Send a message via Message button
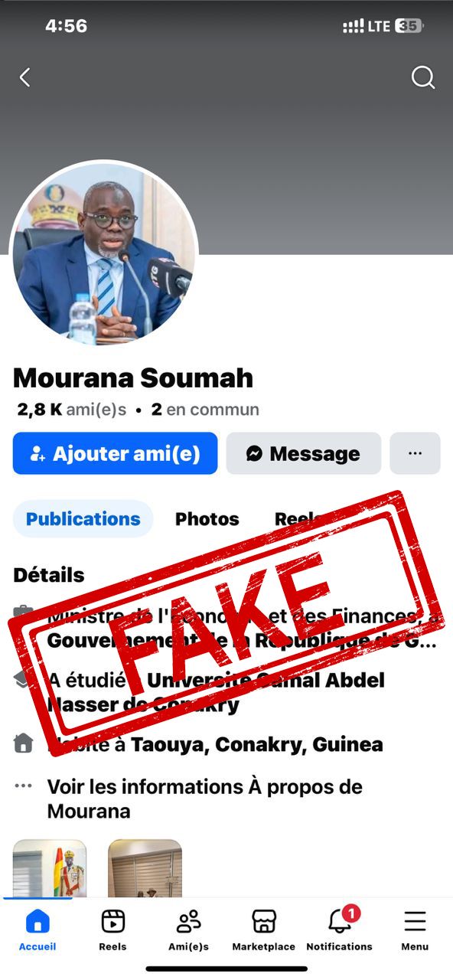 click(x=304, y=453)
